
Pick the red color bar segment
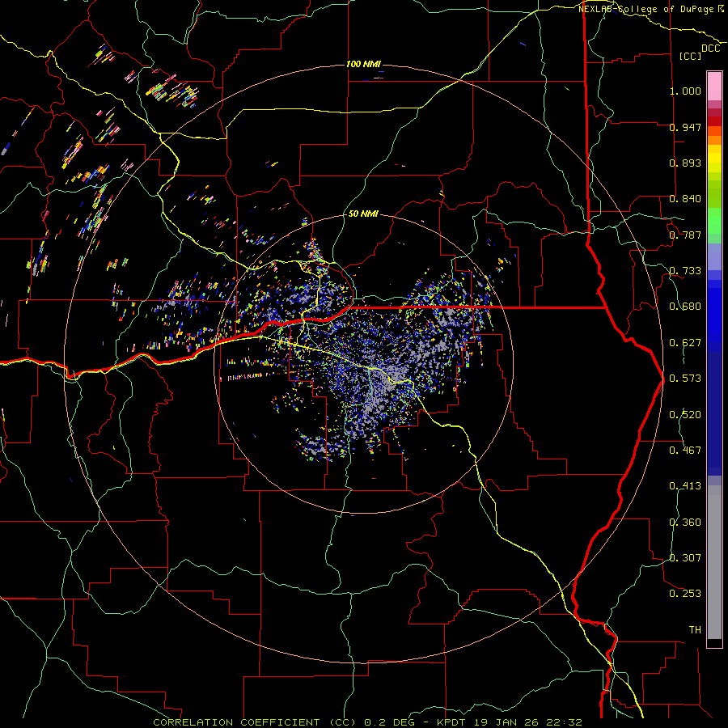coord(714,121)
